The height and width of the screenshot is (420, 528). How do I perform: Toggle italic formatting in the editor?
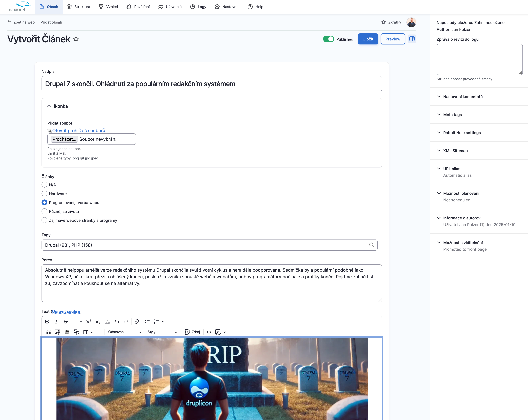[x=56, y=322]
